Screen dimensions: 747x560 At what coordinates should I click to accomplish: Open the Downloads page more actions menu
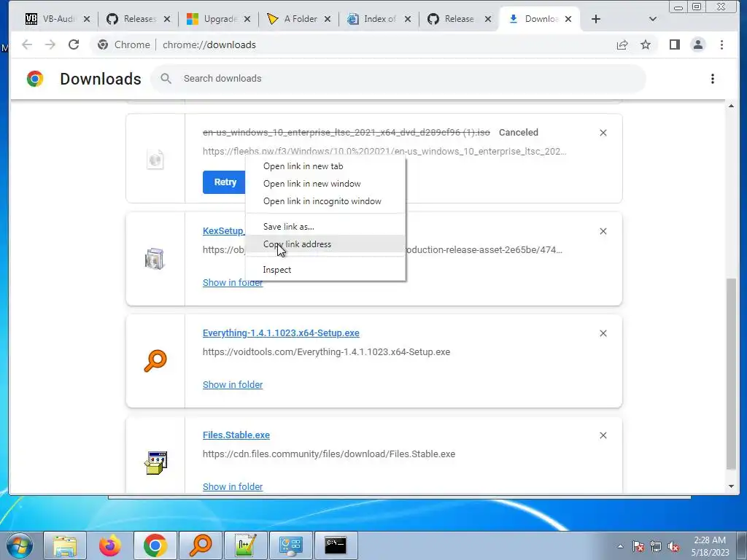point(713,79)
